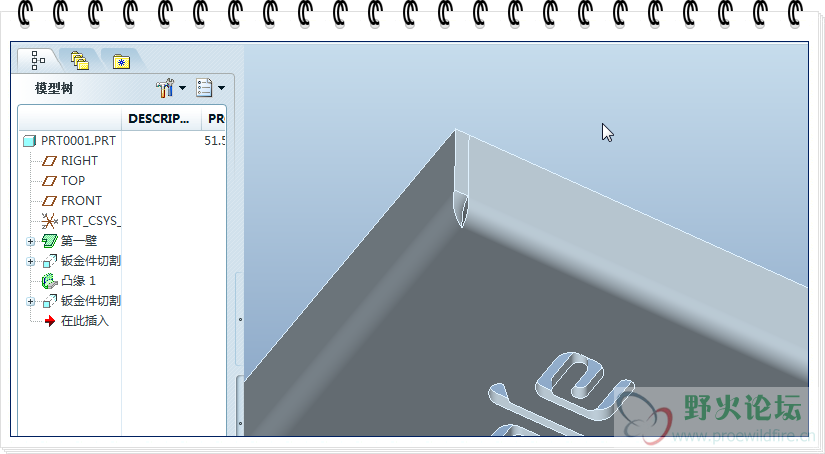Select the PRT_CSYS coordinate system item
825x454 pixels.
tap(90, 220)
